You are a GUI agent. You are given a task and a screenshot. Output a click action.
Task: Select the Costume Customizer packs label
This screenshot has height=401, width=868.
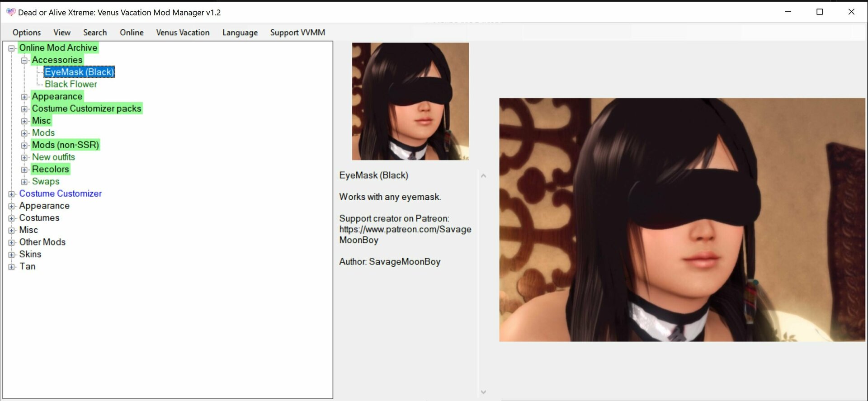point(86,109)
